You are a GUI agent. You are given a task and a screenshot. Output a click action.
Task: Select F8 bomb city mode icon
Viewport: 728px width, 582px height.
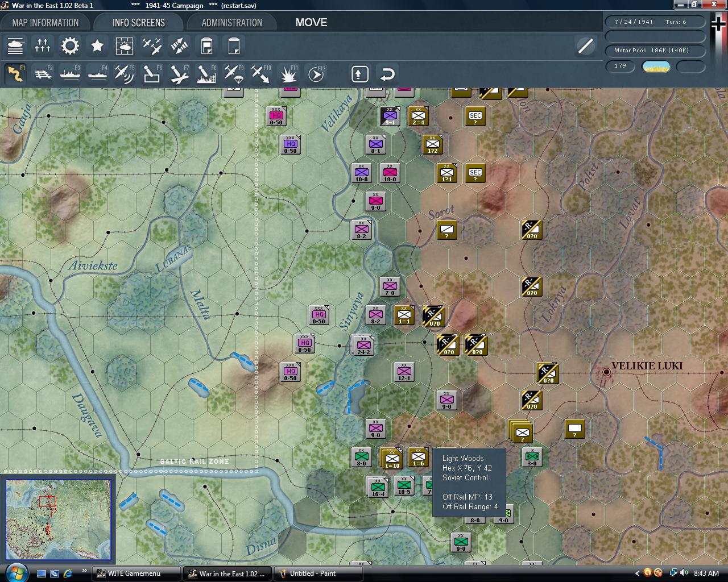tap(206, 74)
